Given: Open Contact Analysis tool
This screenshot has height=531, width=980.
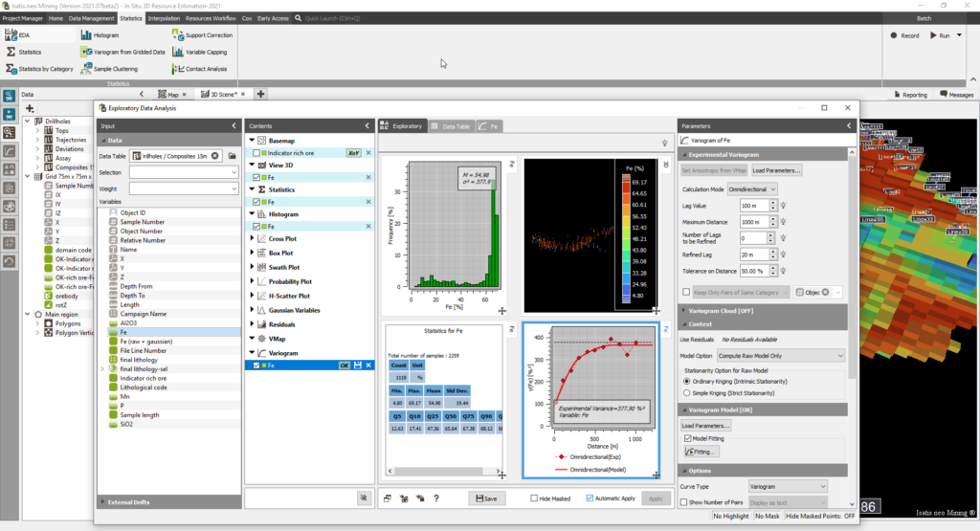Looking at the screenshot, I should pos(200,69).
